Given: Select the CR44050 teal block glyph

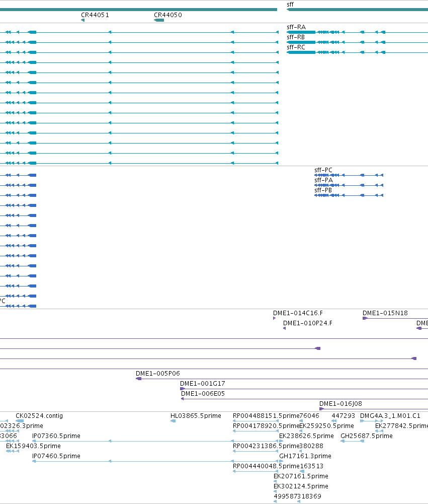Looking at the screenshot, I should pos(159,20).
